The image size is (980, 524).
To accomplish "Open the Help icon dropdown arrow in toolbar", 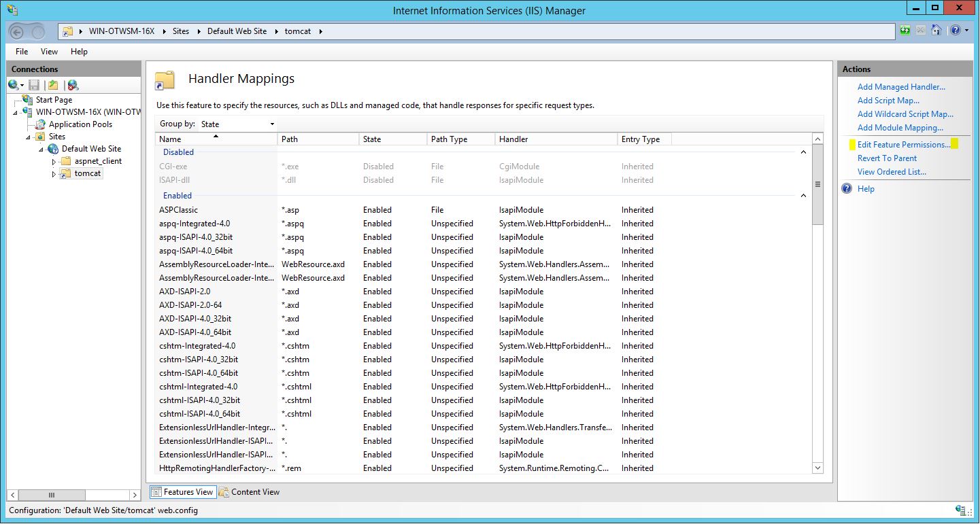I will click(966, 31).
